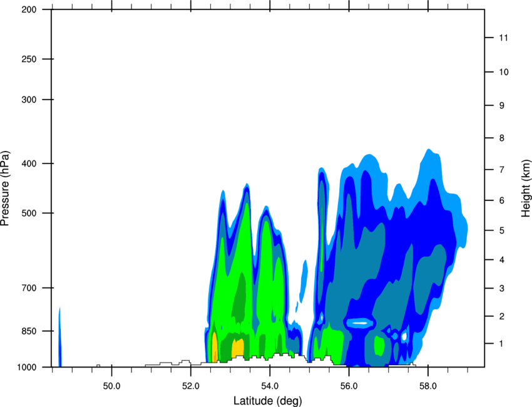Click the 250 pressure tick label
The height and width of the screenshot is (407, 532).
click(29, 59)
